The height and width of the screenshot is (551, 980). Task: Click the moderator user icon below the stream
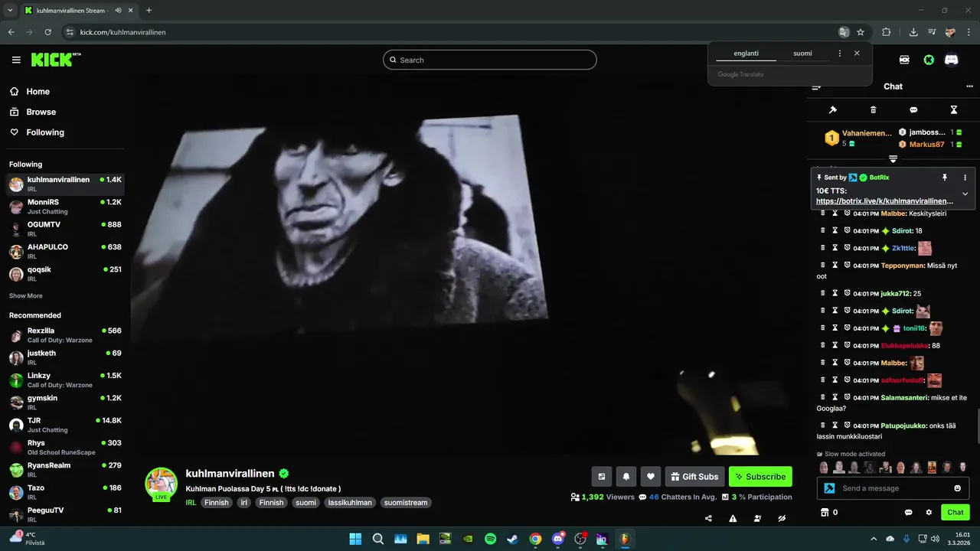757,518
